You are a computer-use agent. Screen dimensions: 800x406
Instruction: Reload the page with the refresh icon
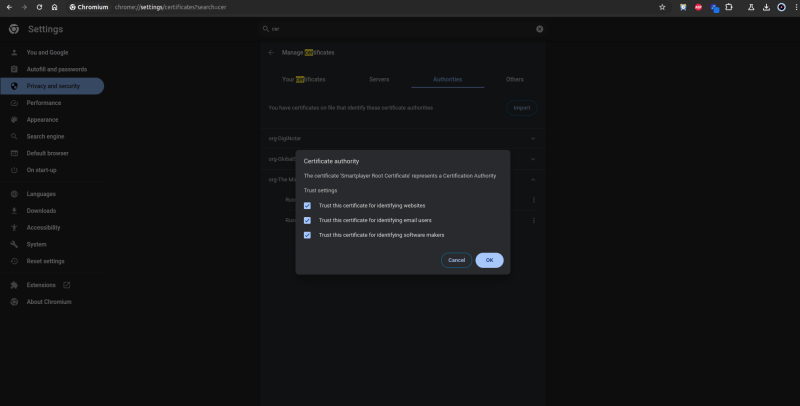pos(39,7)
